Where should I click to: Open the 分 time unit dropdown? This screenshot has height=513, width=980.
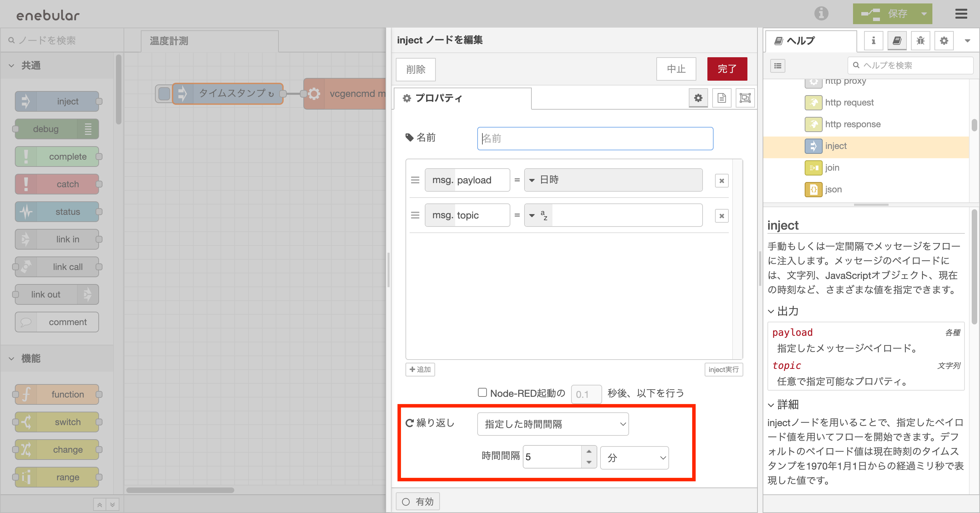pos(634,457)
